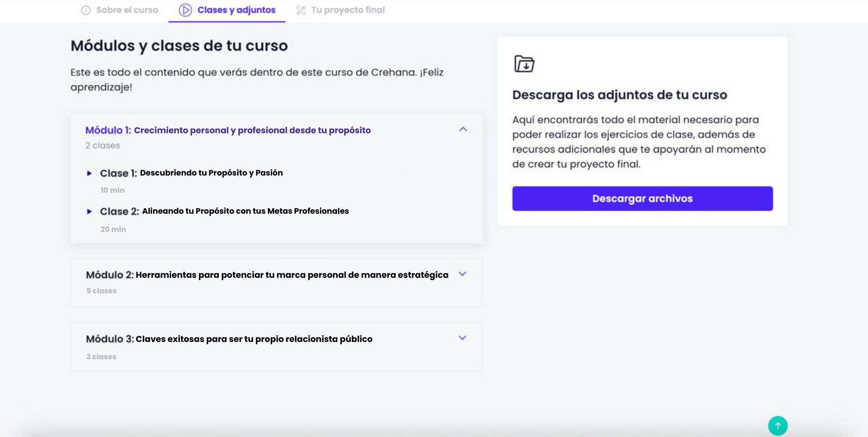Open the Tu proyecto final tab
Viewport: 868px width, 437px height.
(348, 10)
